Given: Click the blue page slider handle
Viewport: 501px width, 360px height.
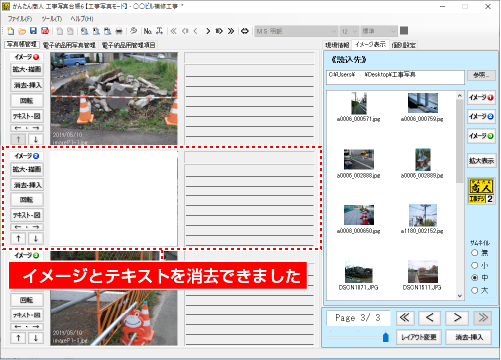Looking at the screenshot, I should [x=386, y=337].
